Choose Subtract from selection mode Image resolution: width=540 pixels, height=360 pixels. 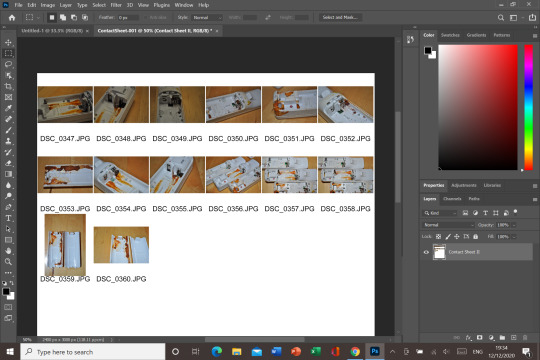[x=74, y=17]
